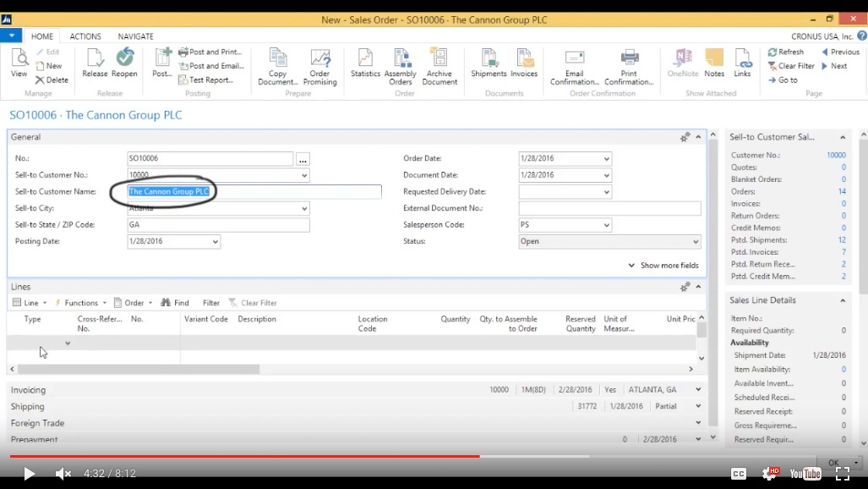Reopen the sales order
The image size is (868, 489).
124,63
